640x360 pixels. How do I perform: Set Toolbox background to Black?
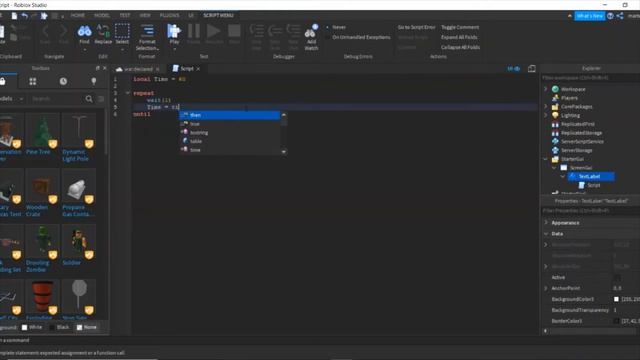[59, 327]
